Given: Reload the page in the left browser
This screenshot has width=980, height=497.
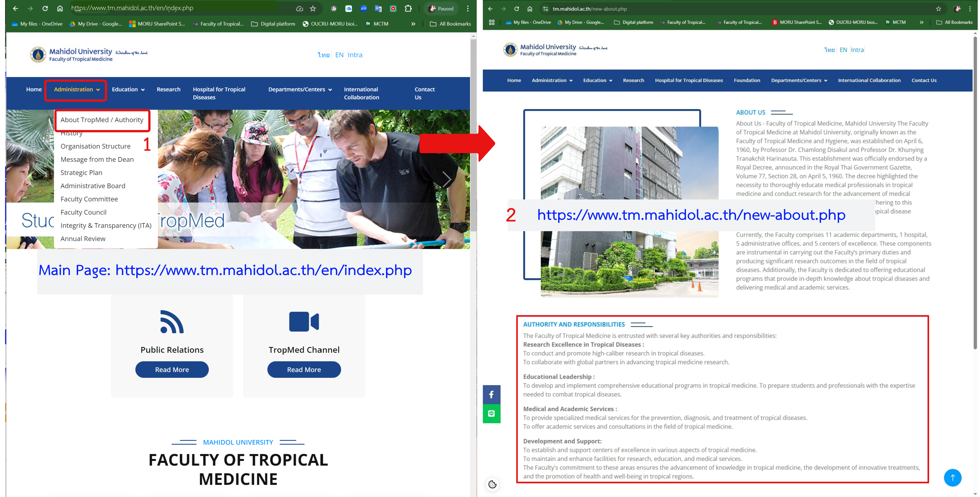Looking at the screenshot, I should 45,8.
